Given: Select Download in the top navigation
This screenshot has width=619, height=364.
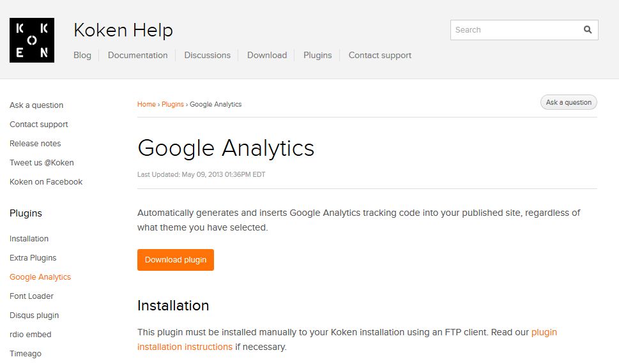Looking at the screenshot, I should [x=267, y=56].
